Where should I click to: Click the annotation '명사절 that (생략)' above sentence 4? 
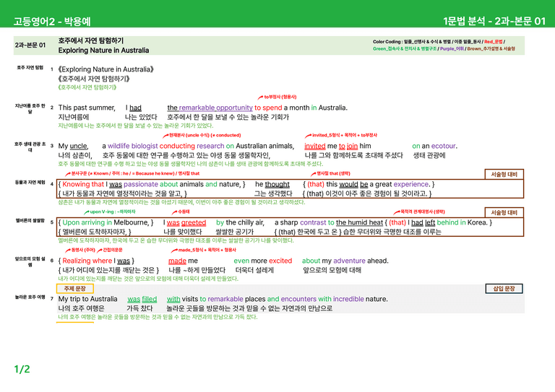(x=333, y=173)
